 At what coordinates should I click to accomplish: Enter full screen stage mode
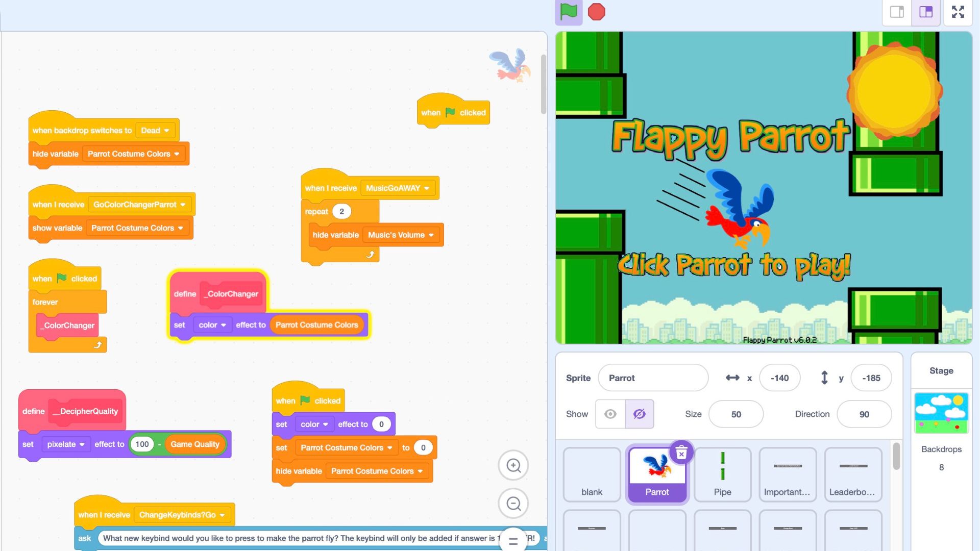click(958, 12)
